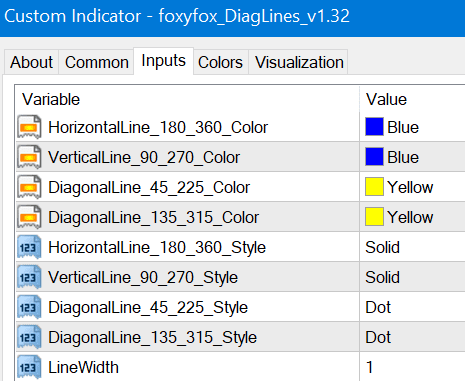
Task: Click the color-type icon beside DiagonalLine_135_315_Color
Action: click(29, 217)
